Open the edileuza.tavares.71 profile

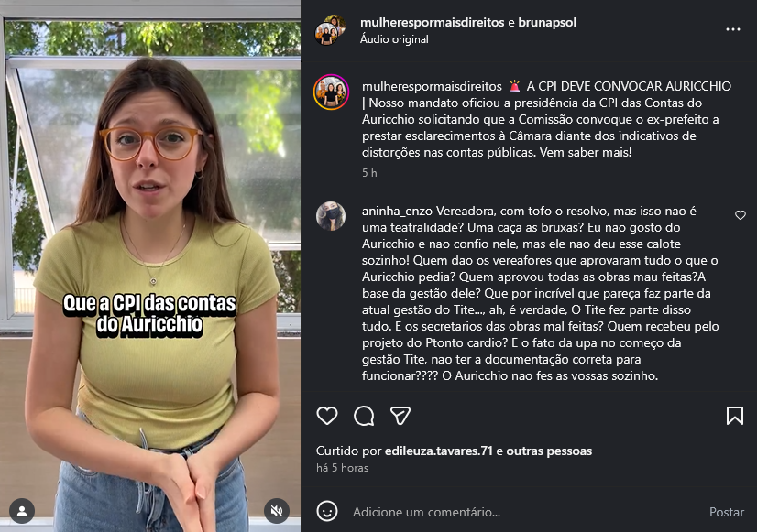point(438,451)
